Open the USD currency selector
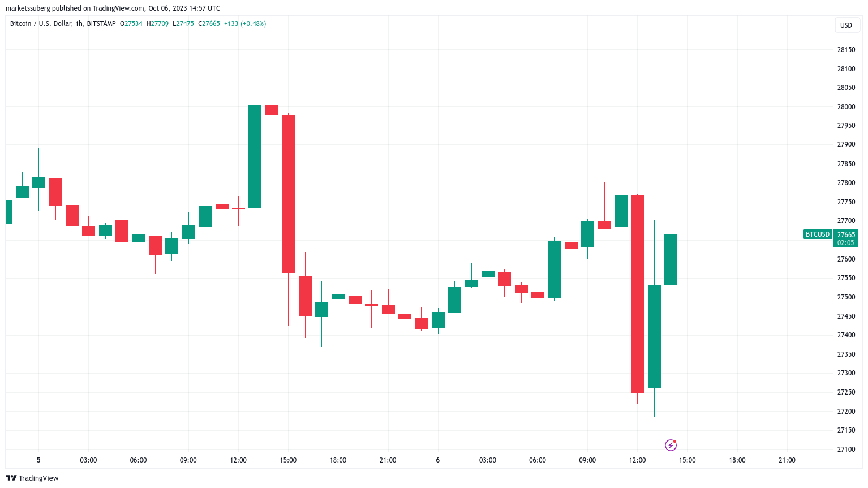 846,25
